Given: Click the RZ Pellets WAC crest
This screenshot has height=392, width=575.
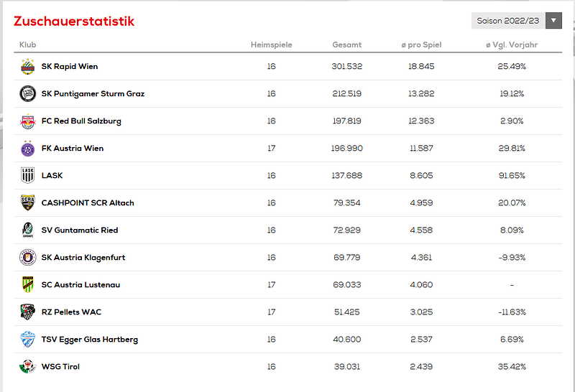Looking at the screenshot, I should click(27, 312).
